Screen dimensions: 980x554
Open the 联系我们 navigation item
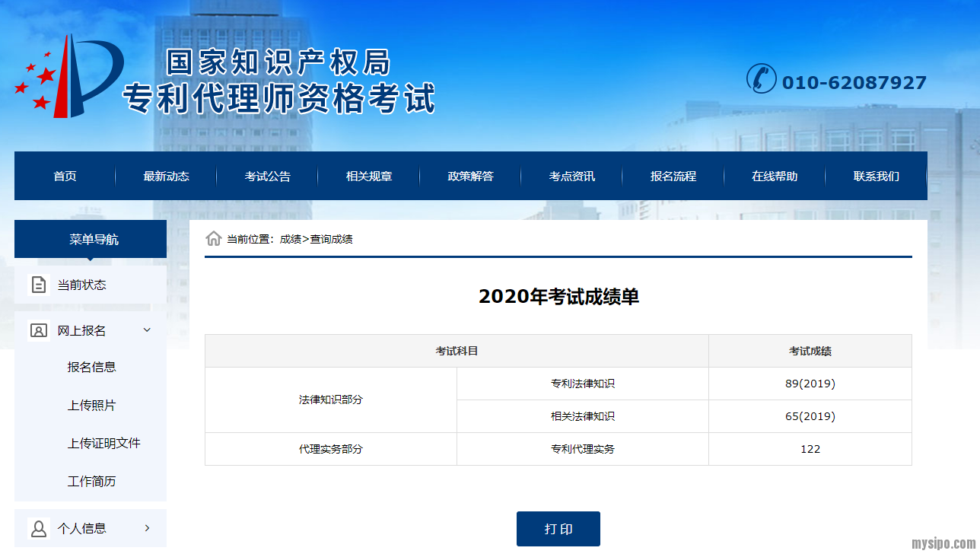click(876, 177)
